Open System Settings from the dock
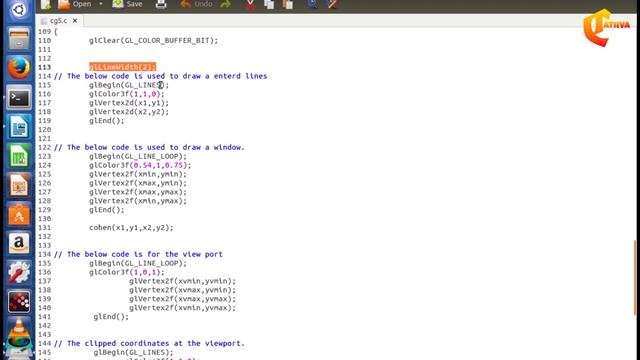Image resolution: width=640 pixels, height=360 pixels. coord(19,273)
